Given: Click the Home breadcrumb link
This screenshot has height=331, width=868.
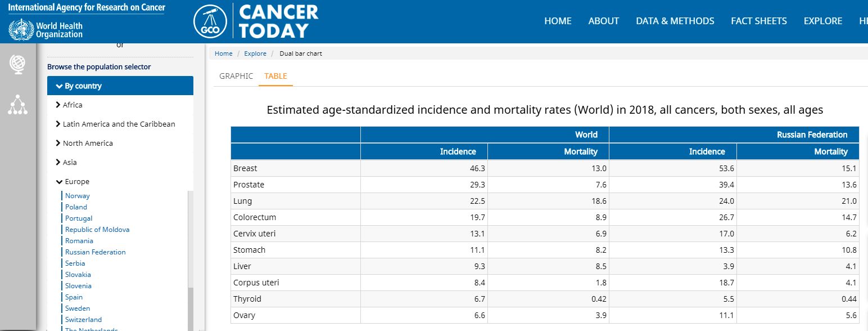Looking at the screenshot, I should coord(223,53).
